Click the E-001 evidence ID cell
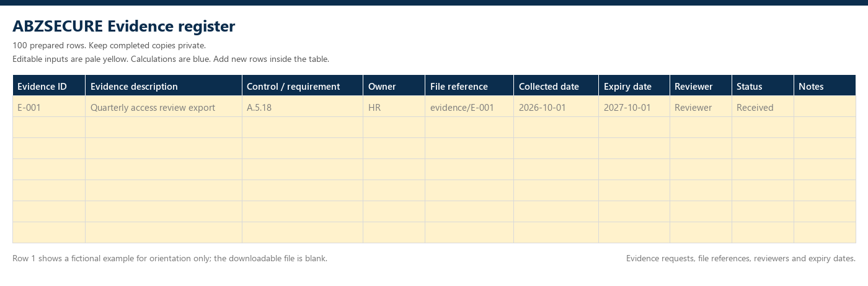The width and height of the screenshot is (868, 286). pyautogui.click(x=49, y=106)
